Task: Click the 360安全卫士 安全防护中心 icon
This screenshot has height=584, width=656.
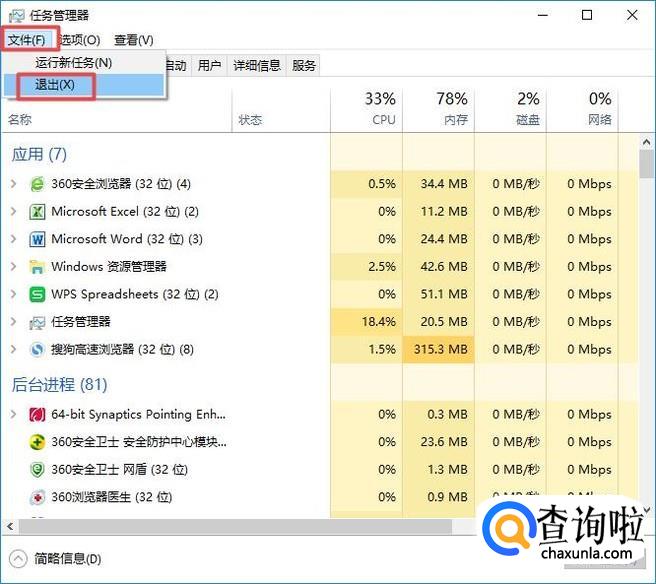Action: [x=37, y=442]
